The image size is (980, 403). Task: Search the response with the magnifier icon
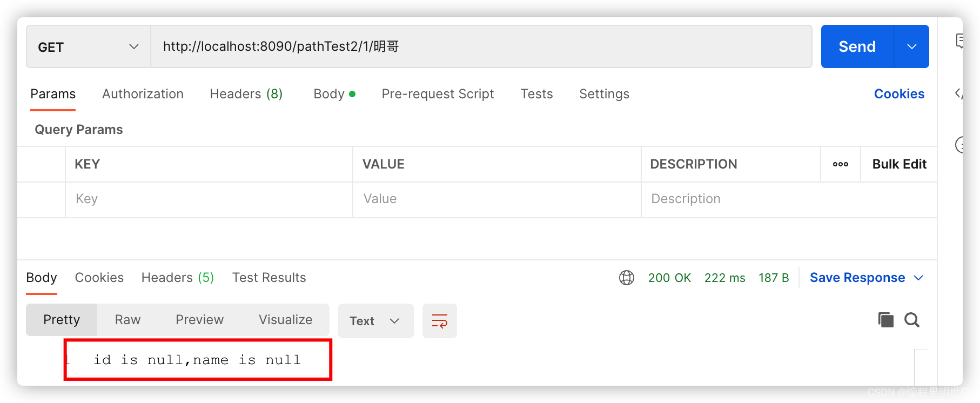coord(912,320)
